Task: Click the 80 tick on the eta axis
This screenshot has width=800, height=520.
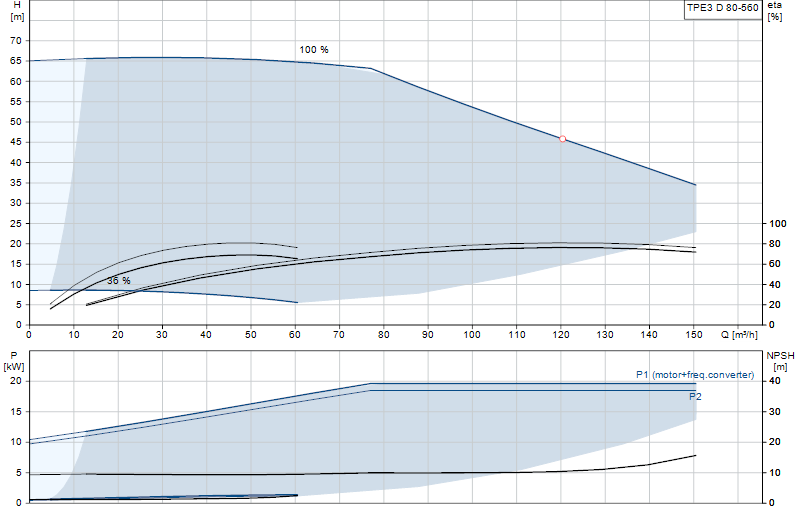Action: coord(774,244)
